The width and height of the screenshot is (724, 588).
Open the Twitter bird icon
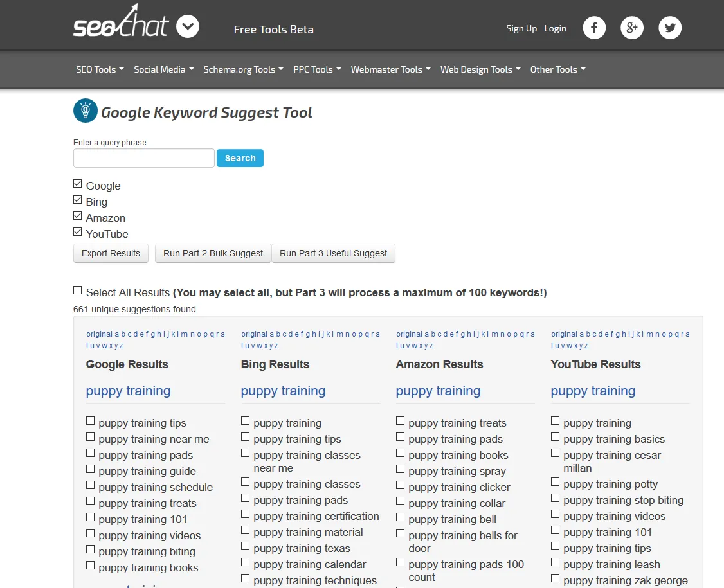(x=669, y=28)
